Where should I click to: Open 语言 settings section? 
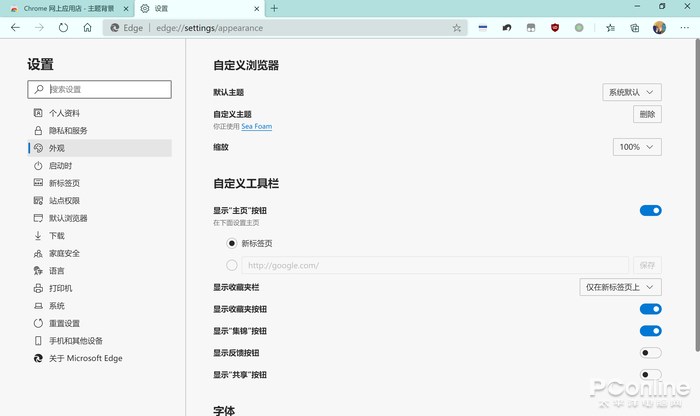(100, 270)
